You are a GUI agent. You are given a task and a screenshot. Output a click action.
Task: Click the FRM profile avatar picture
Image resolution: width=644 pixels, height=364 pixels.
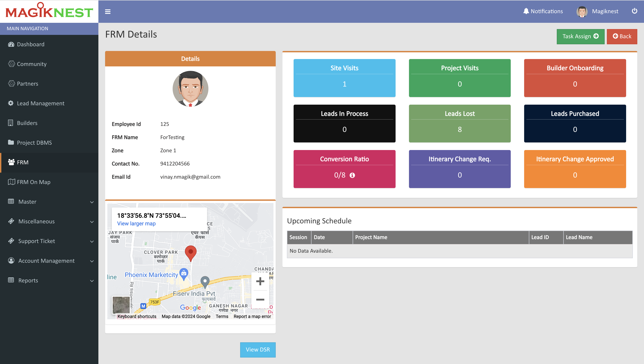tap(190, 89)
